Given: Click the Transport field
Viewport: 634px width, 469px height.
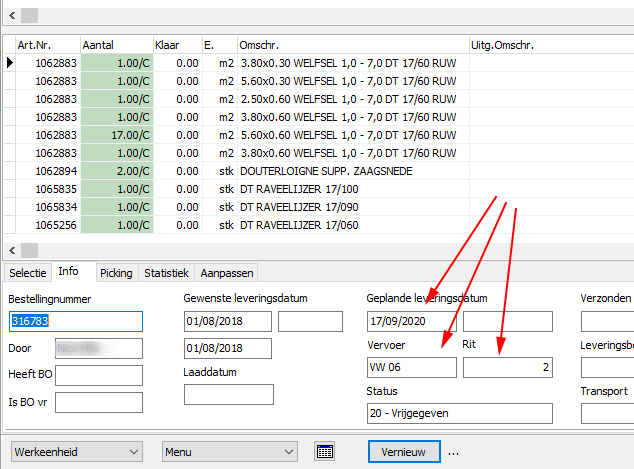Looking at the screenshot, I should click(x=607, y=413).
